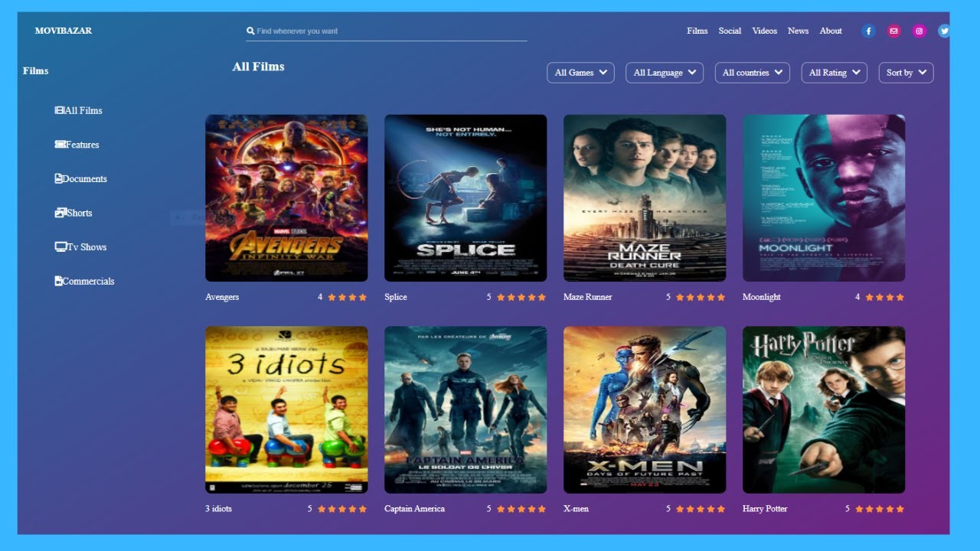The width and height of the screenshot is (980, 551).
Task: Click the Find whenever you want search field
Action: coord(387,31)
